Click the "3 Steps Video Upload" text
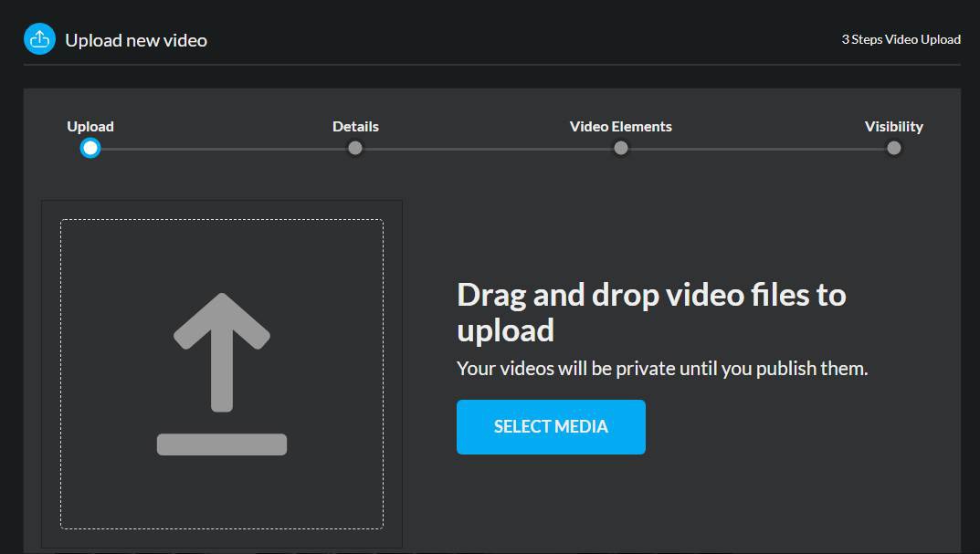The height and width of the screenshot is (554, 980). [901, 39]
